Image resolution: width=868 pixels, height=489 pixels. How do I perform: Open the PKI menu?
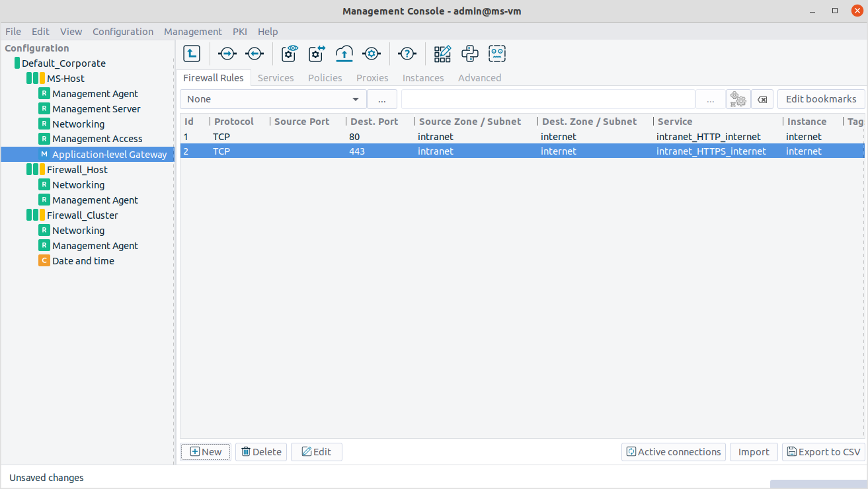click(x=239, y=32)
